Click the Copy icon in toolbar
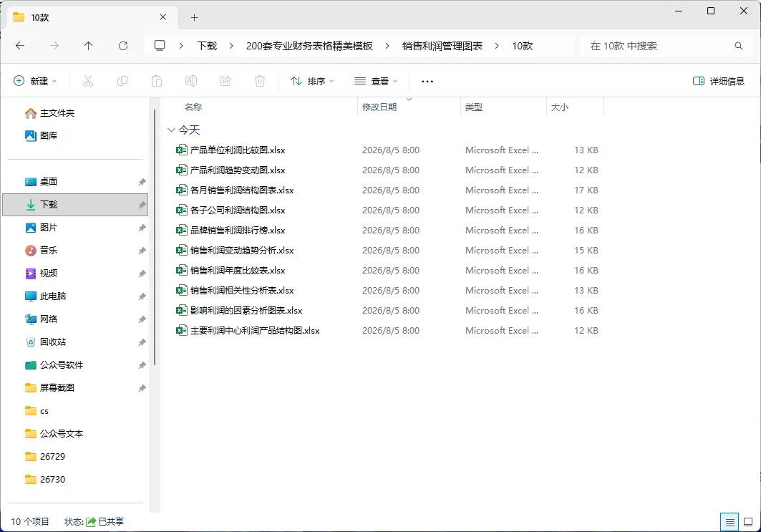Screen dimensions: 761x532 point(122,81)
